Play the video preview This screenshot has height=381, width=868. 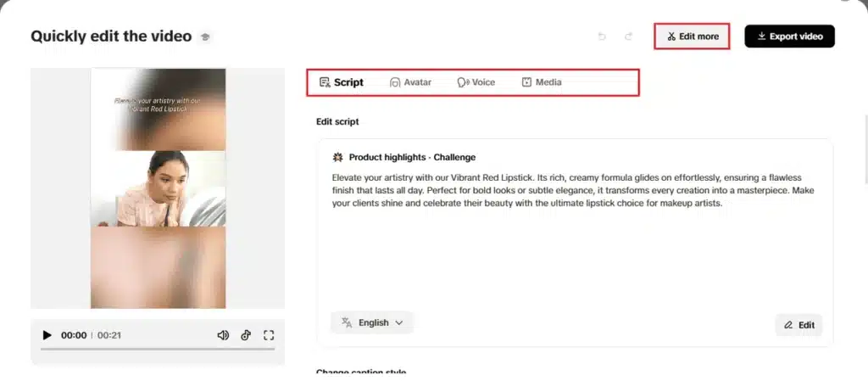click(47, 335)
